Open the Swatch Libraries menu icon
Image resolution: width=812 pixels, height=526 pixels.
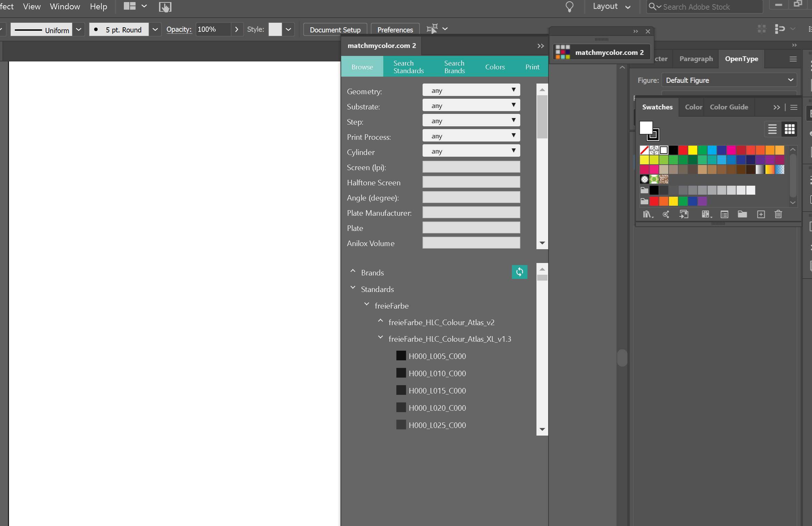[x=648, y=214]
